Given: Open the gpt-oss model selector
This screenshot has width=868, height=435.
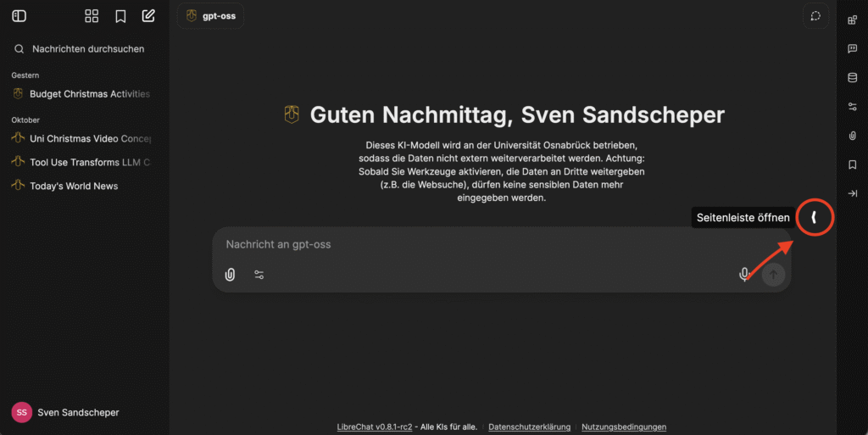Looking at the screenshot, I should tap(210, 16).
